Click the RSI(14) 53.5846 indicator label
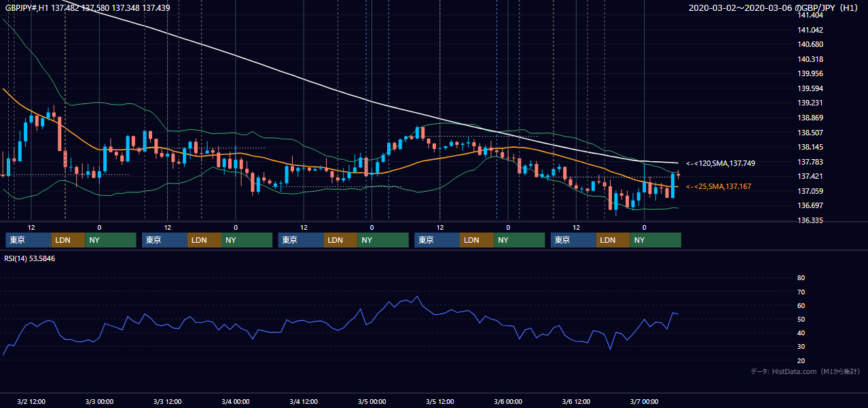The height and width of the screenshot is (408, 868). [30, 258]
